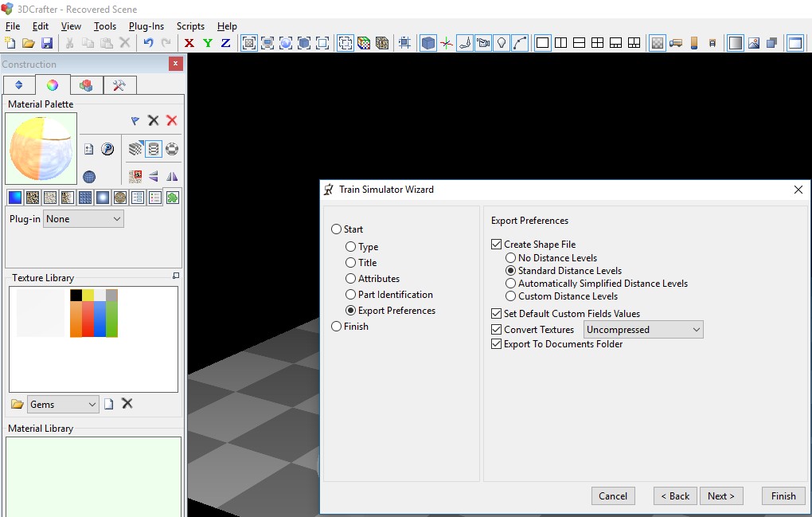
Task: Open folder icon in Texture Library
Action: pos(17,404)
